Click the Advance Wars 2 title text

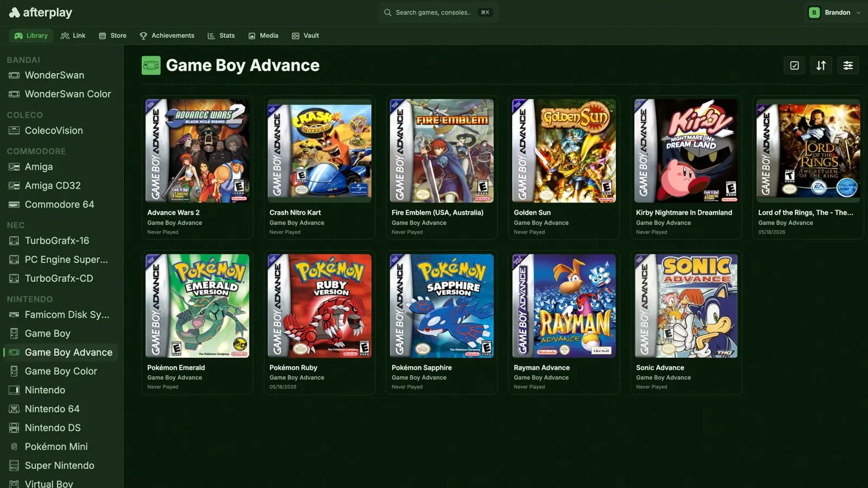174,213
